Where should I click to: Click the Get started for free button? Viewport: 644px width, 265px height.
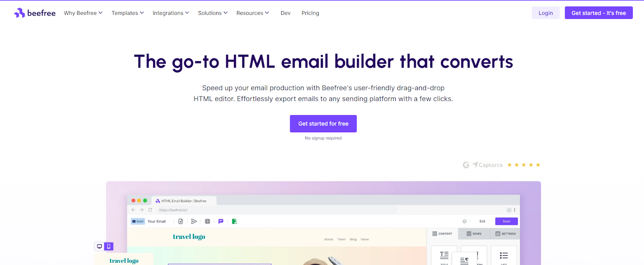click(323, 123)
